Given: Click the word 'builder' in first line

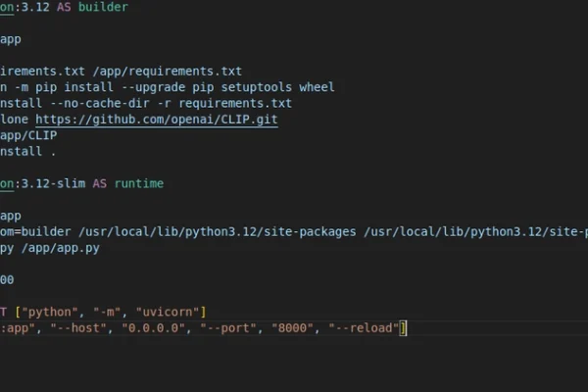Looking at the screenshot, I should (103, 7).
